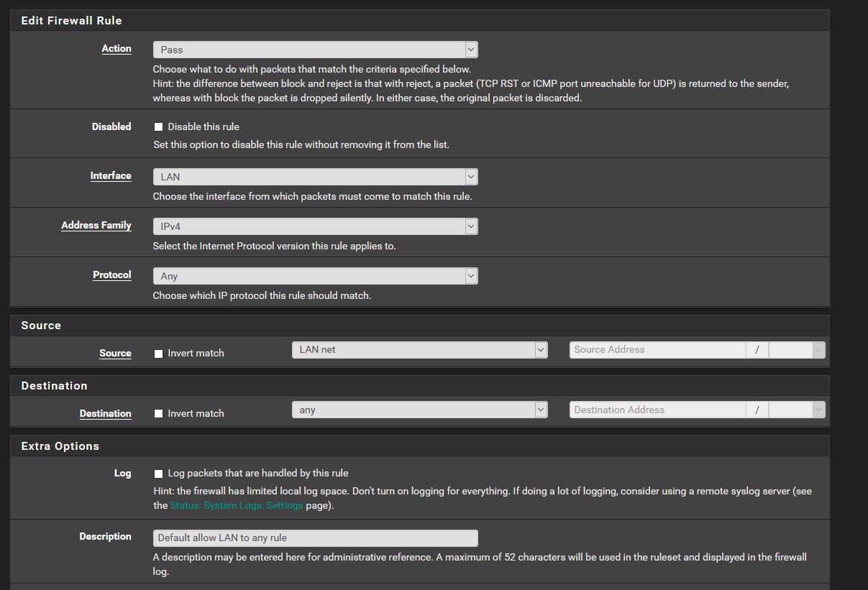Click the underlined Source label
Viewport: 868px width, 590px height.
tap(115, 354)
